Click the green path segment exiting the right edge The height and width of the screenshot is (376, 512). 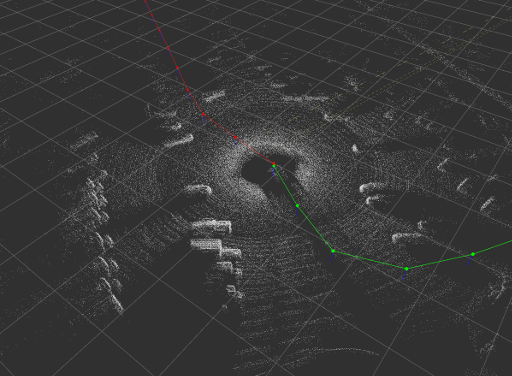pyautogui.click(x=493, y=248)
